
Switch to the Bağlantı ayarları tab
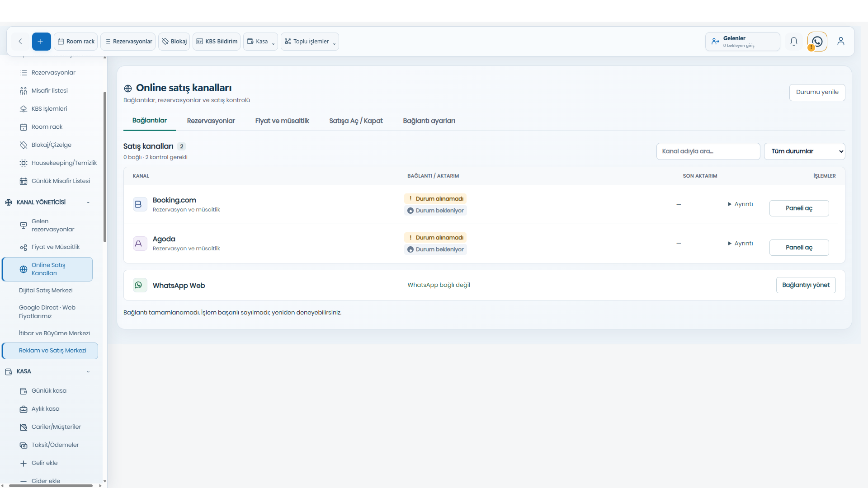[429, 121]
